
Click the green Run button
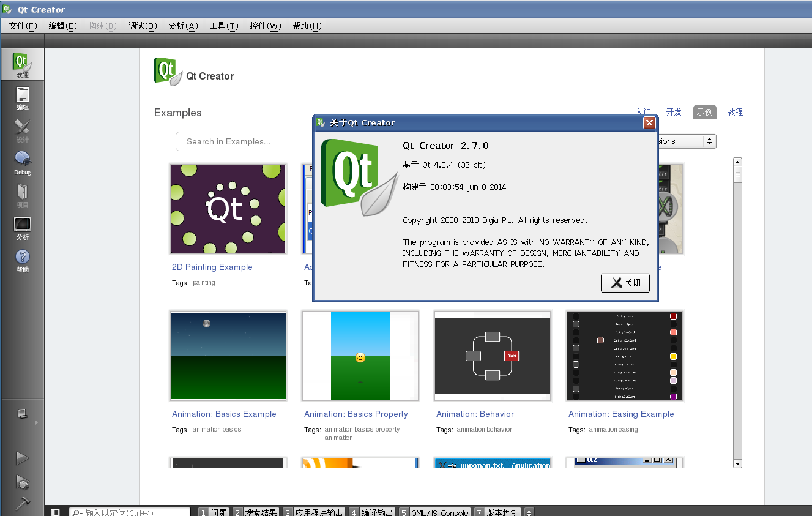click(x=22, y=458)
